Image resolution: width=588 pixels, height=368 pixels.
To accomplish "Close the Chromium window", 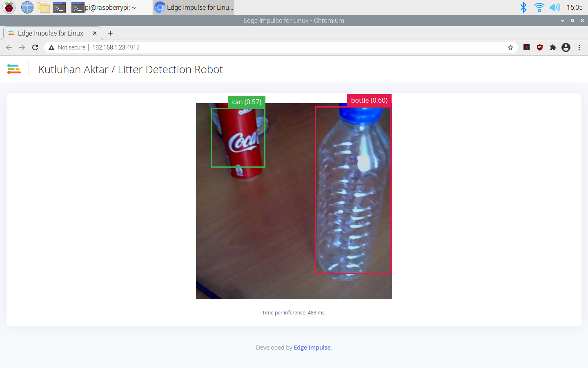I will (x=582, y=20).
